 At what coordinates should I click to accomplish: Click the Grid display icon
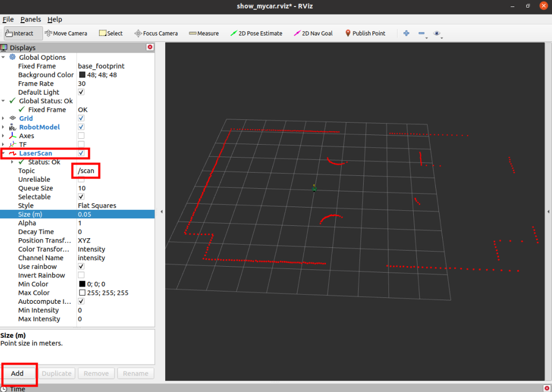click(13, 118)
